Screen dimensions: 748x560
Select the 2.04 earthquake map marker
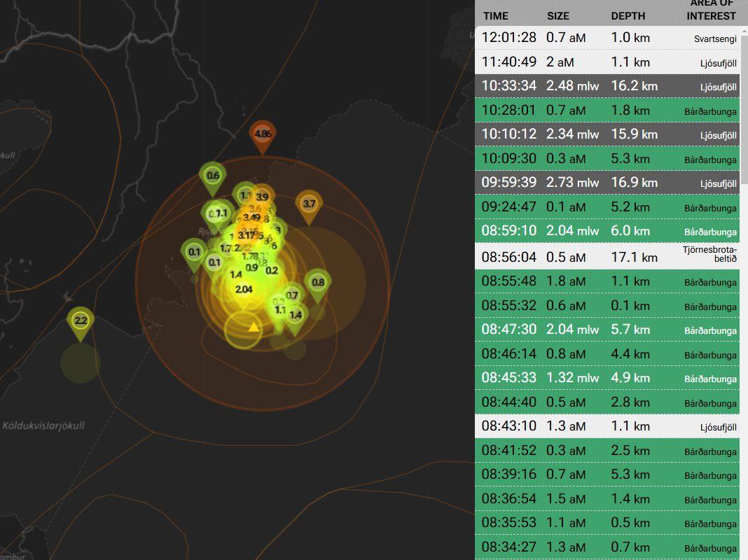[244, 289]
